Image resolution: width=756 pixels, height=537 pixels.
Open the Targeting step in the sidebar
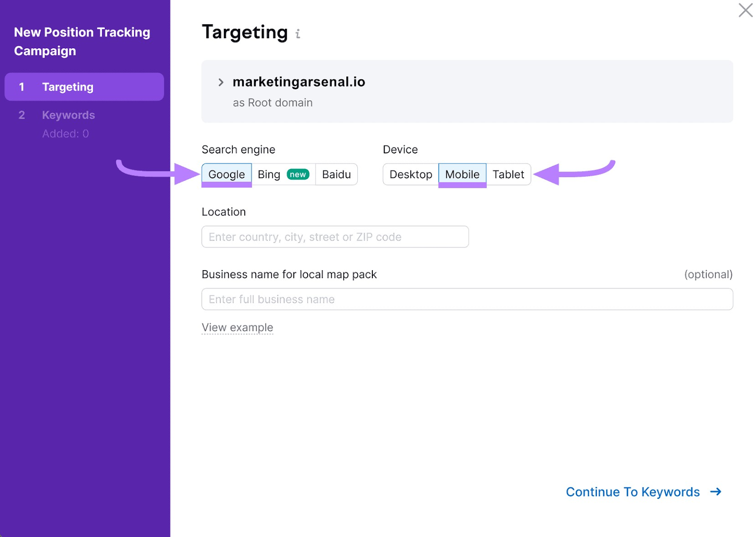[x=68, y=86]
